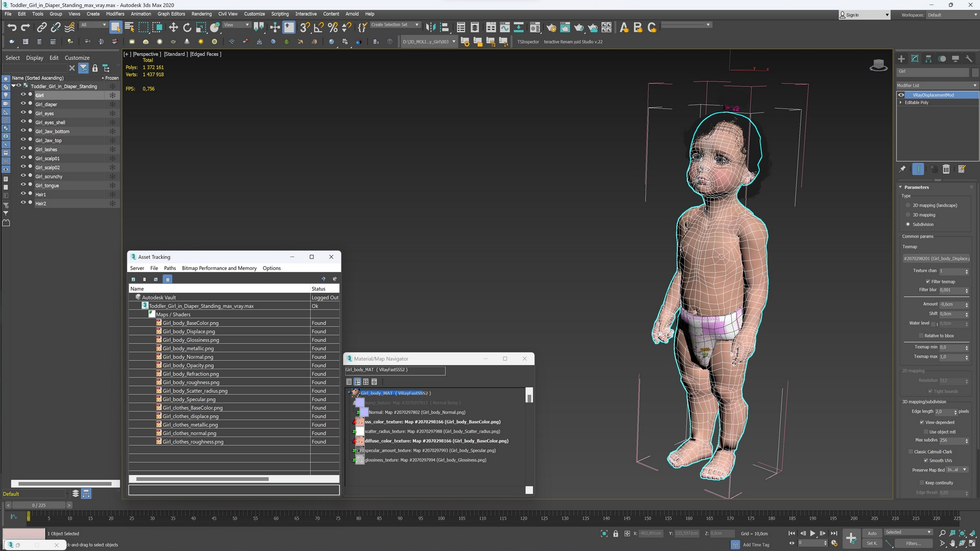This screenshot has height=551, width=980.
Task: Toggle the Angle Snap icon
Action: 318,27
